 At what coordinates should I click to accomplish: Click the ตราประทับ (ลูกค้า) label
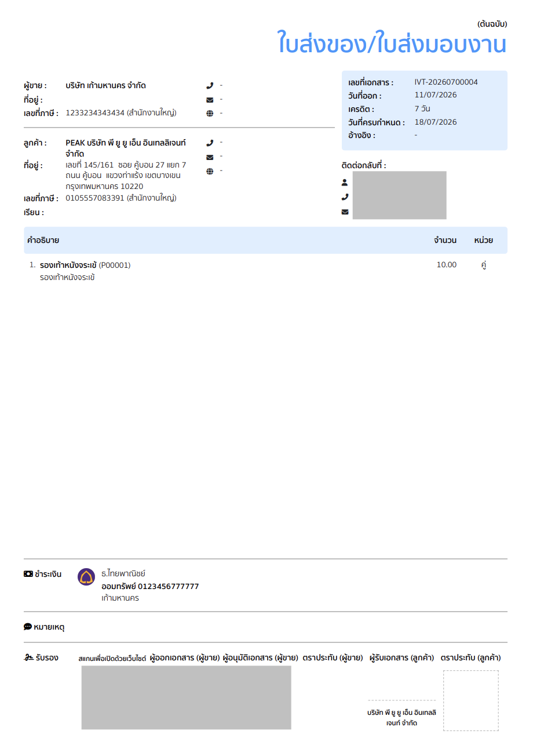[470, 658]
